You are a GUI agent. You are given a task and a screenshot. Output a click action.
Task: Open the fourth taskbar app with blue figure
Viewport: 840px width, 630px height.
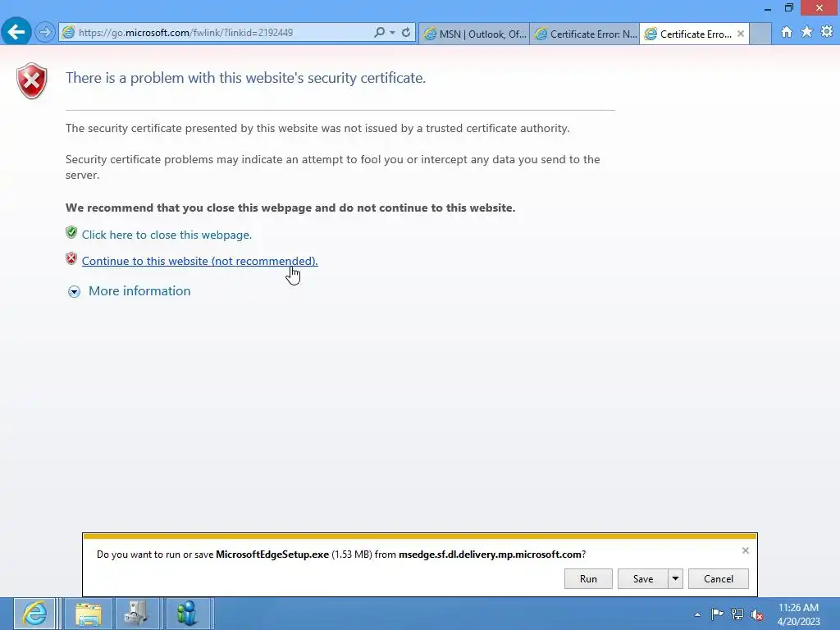tap(187, 614)
